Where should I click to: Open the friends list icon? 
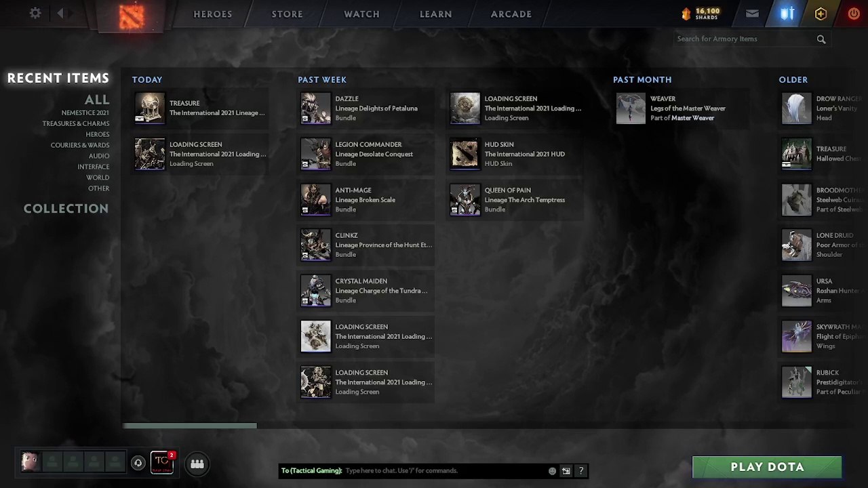(x=197, y=464)
